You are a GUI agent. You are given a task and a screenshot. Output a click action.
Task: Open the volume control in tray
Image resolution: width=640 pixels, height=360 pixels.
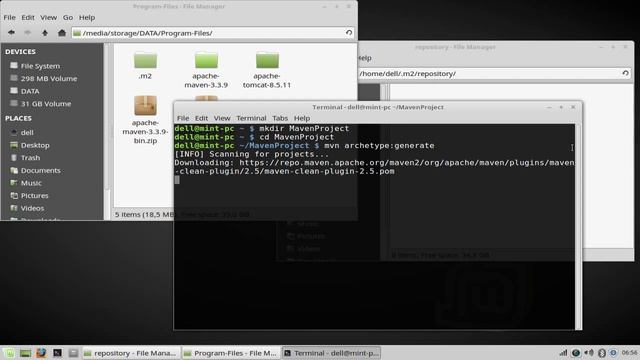(589, 353)
